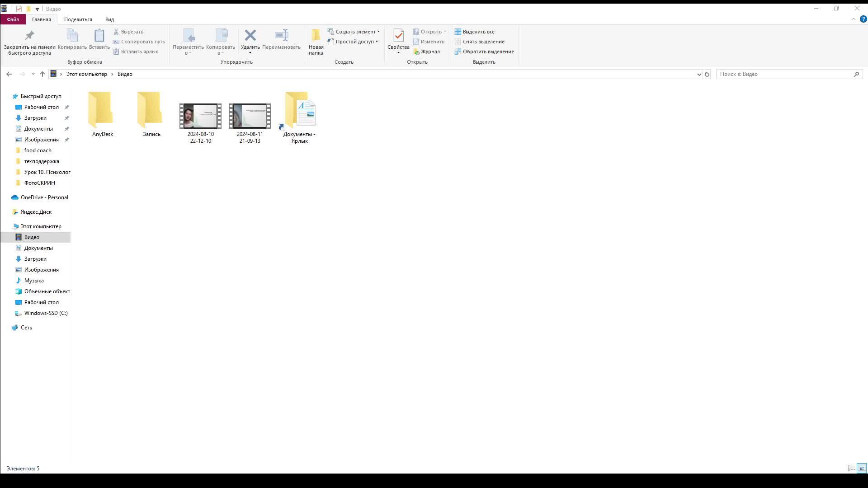Open the address bar history dropdown arrow
868x488 pixels.
(699, 74)
